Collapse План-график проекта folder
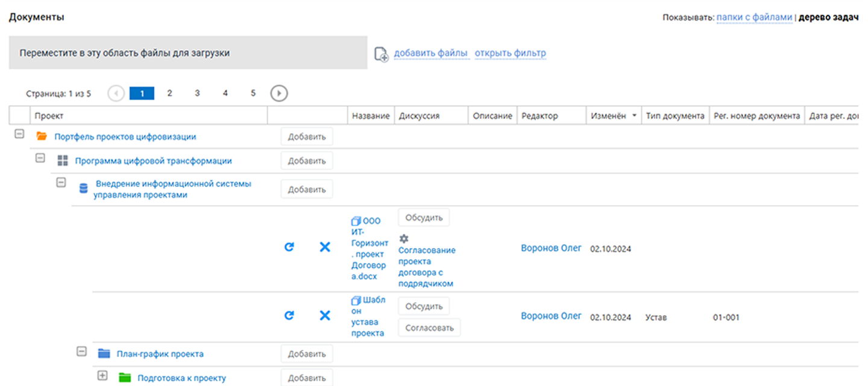This screenshot has width=868, height=386. point(82,351)
